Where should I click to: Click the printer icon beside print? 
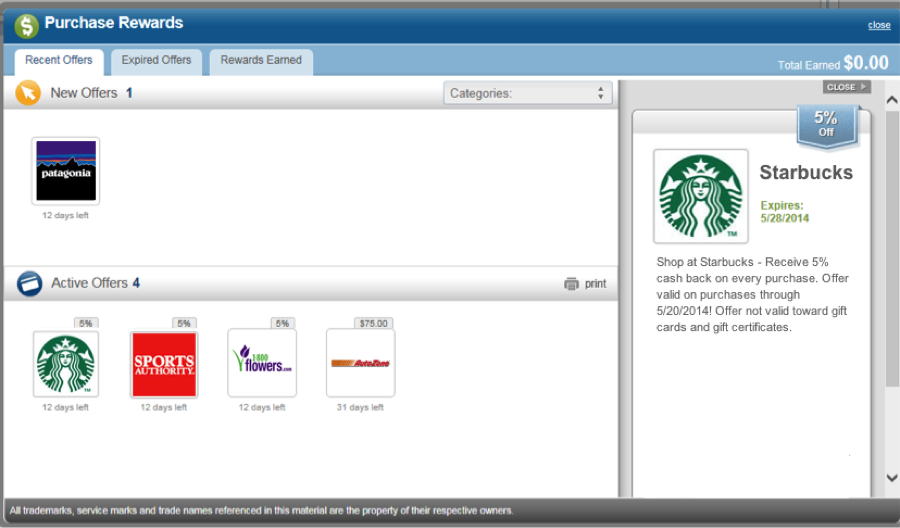coord(571,284)
